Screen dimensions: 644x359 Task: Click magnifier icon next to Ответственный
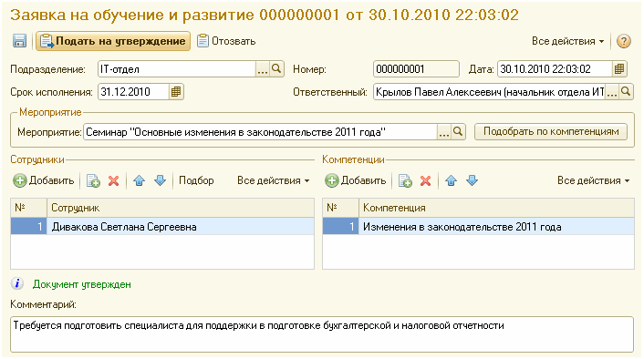click(x=626, y=91)
